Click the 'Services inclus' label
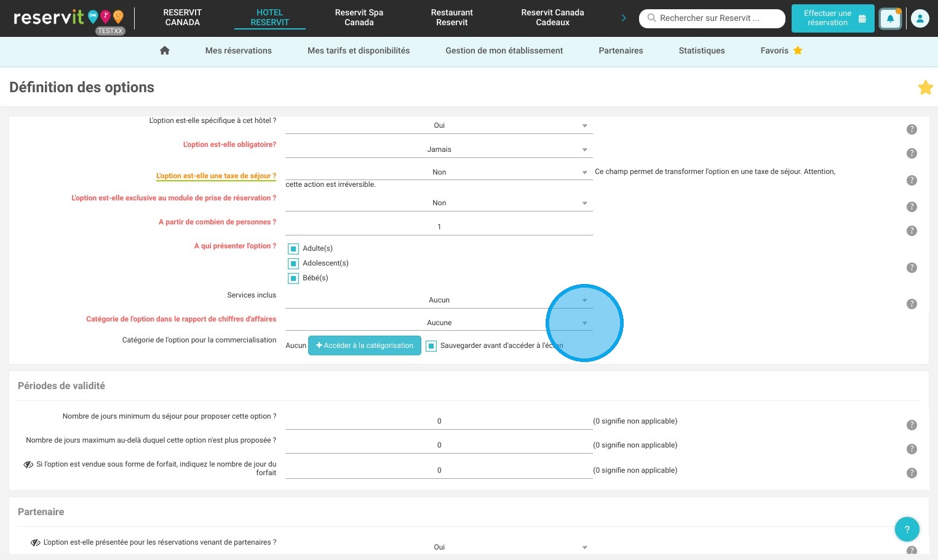Image resolution: width=938 pixels, height=560 pixels. [252, 295]
